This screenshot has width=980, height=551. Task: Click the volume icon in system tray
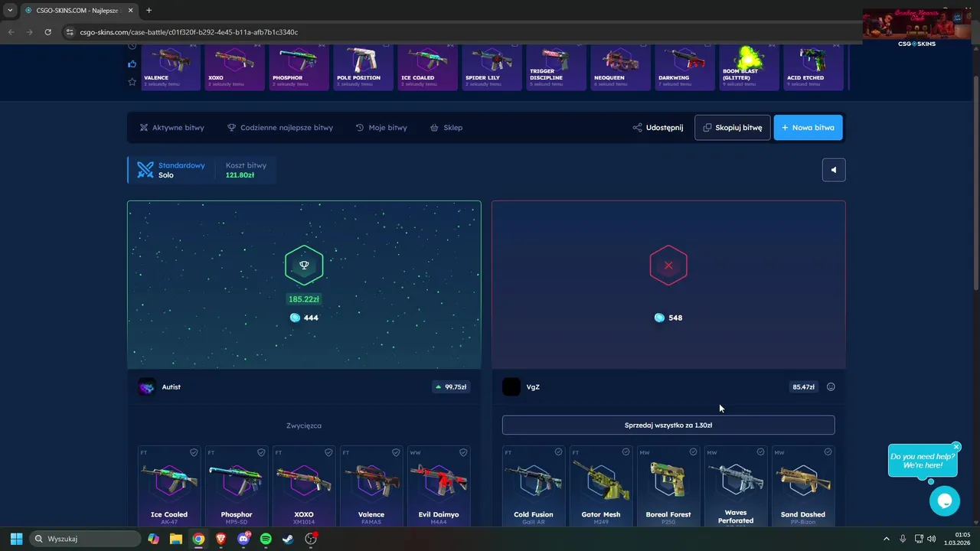pyautogui.click(x=931, y=539)
